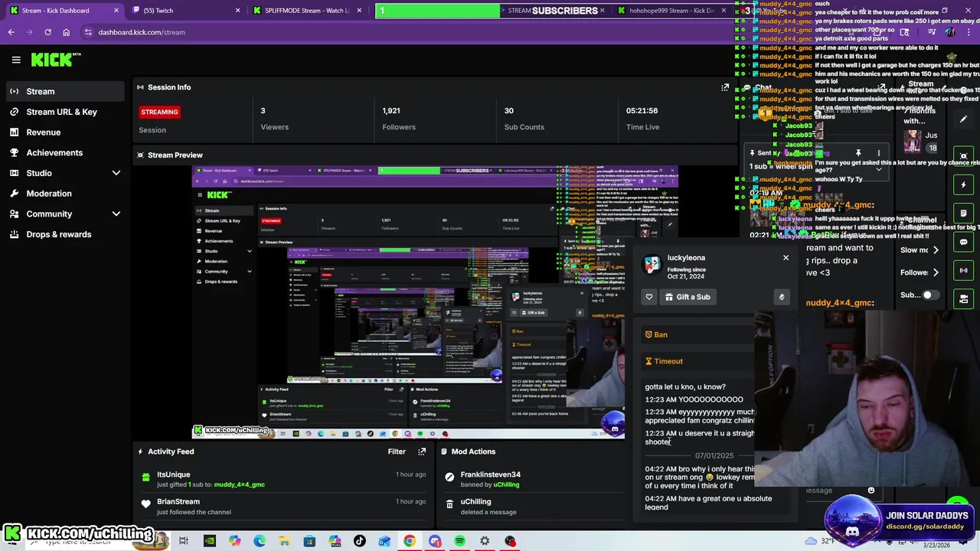Viewport: 980px width, 551px height.
Task: Click the gift icon beside ItsUnique
Action: click(x=145, y=477)
